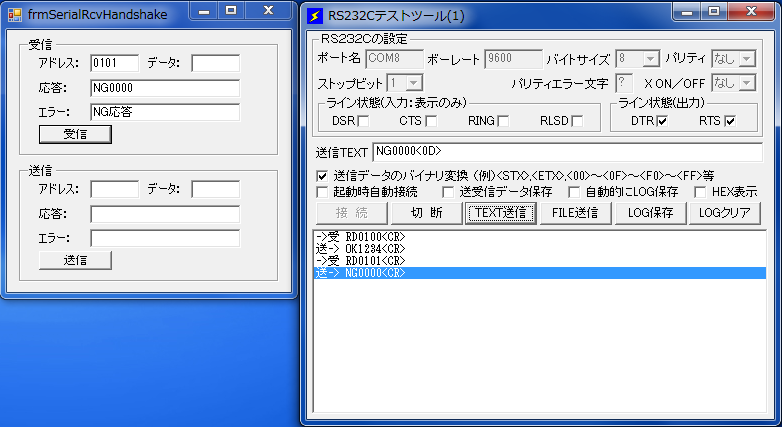The width and height of the screenshot is (782, 427).
Task: Click the TEXT送信 button
Action: [501, 213]
